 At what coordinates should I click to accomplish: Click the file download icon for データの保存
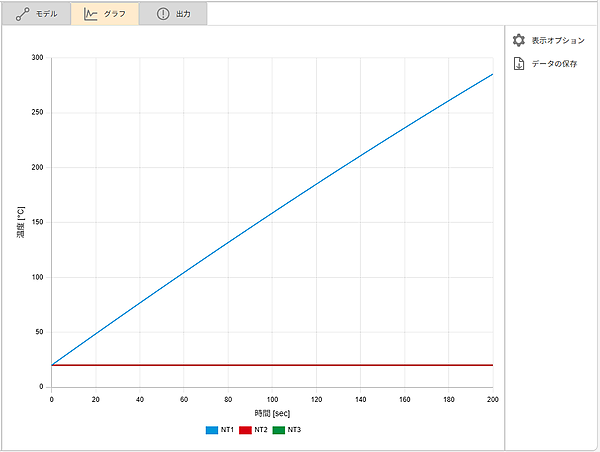[x=518, y=63]
